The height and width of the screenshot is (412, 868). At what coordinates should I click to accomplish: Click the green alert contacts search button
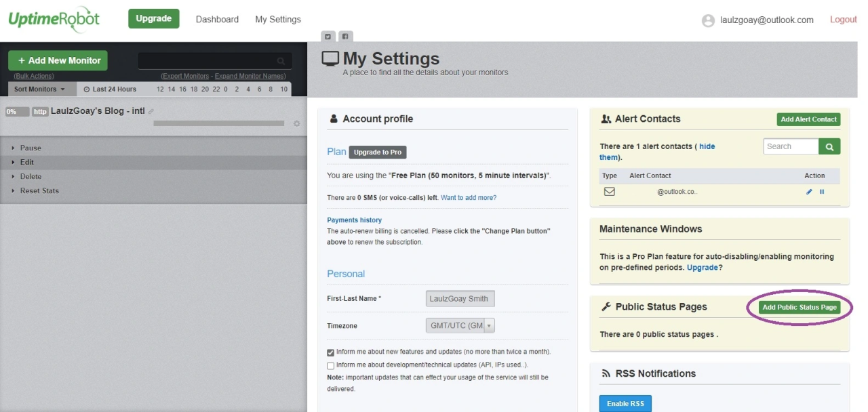pos(829,146)
